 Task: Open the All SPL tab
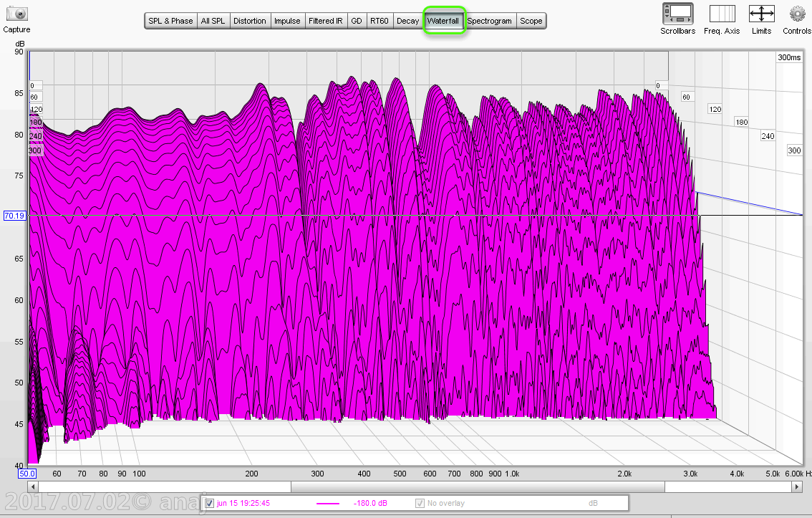213,21
